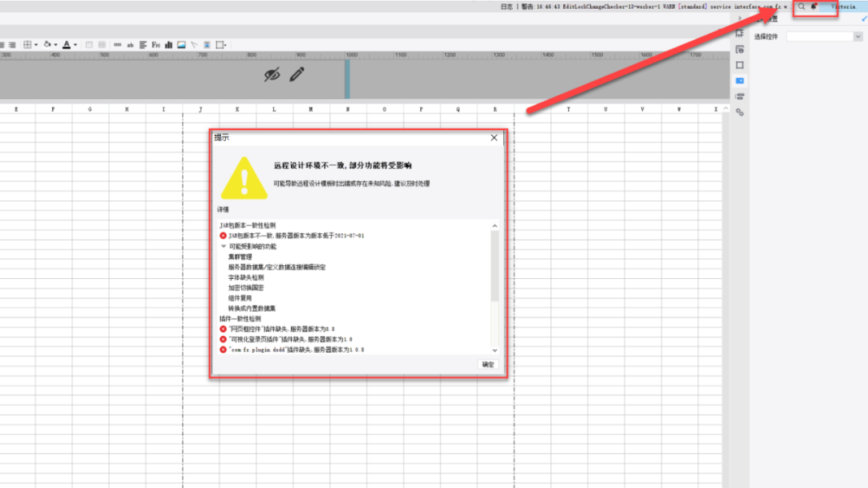Click the blue pin icon in panel

point(864,18)
